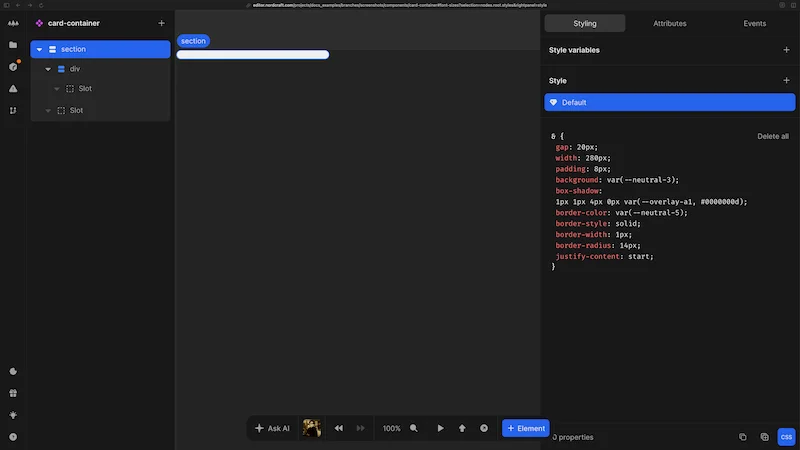
Task: Click the user avatar thumbnail in toolbar
Action: coord(312,428)
